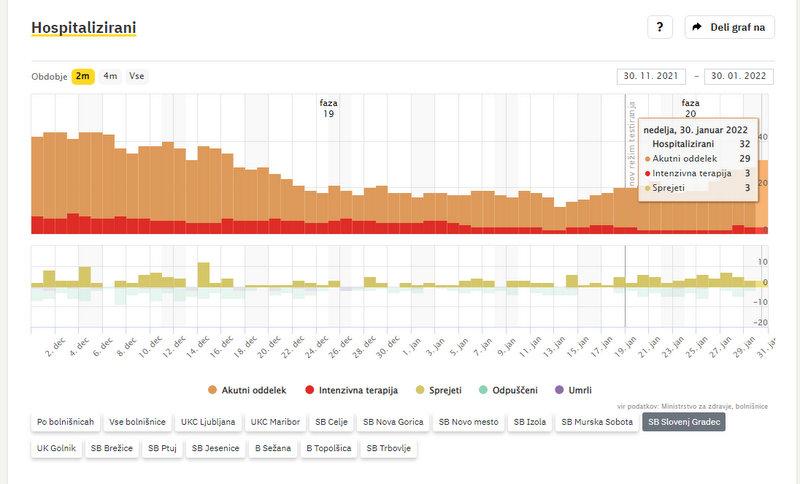The height and width of the screenshot is (484, 800).
Task: Click the faza 19 marker on chart
Action: click(x=327, y=108)
